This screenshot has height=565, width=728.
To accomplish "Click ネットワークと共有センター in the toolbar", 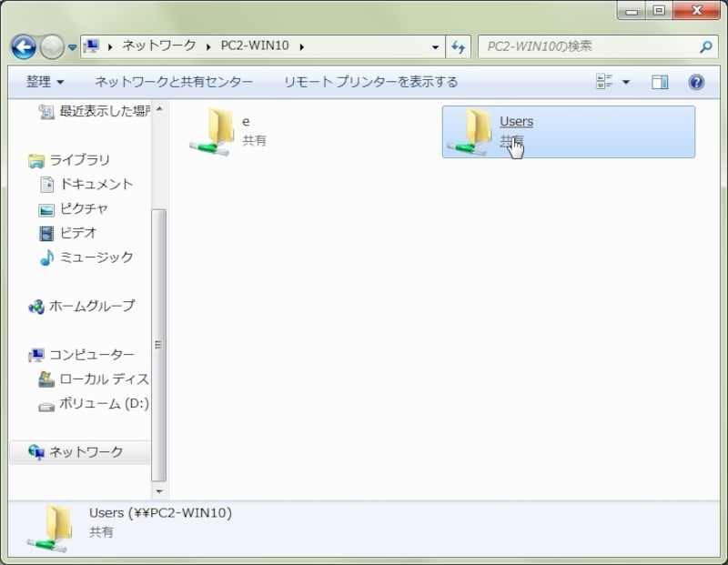I will tap(174, 82).
